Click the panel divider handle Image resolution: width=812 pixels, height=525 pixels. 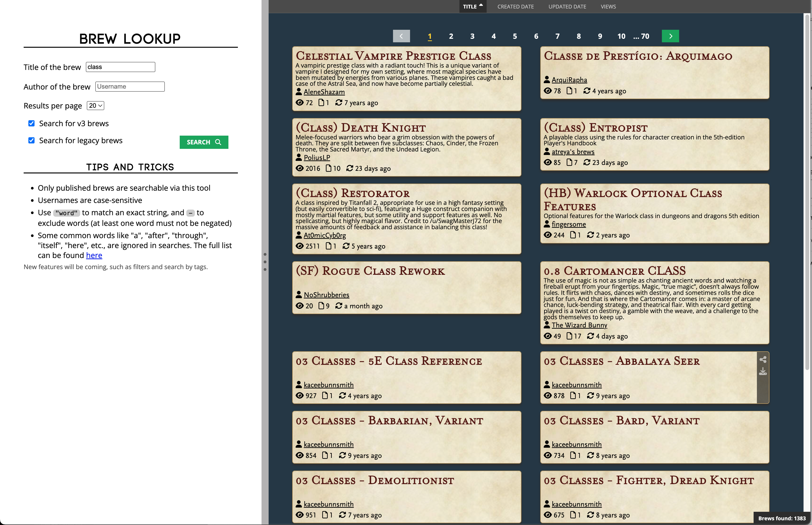click(x=265, y=262)
